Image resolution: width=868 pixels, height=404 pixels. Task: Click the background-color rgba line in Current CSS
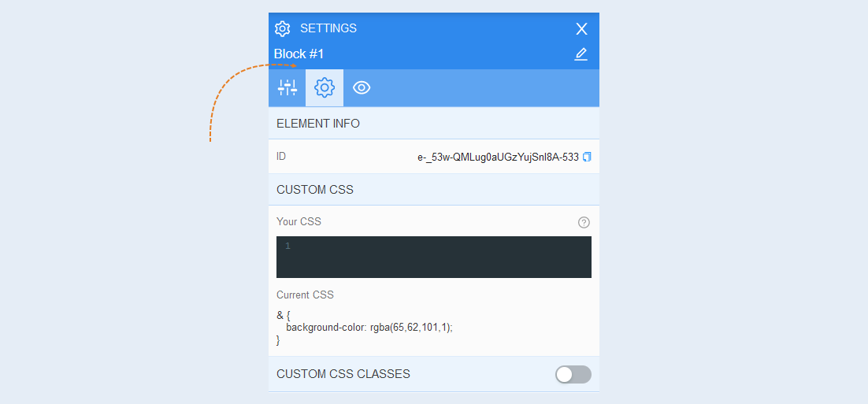pos(369,327)
